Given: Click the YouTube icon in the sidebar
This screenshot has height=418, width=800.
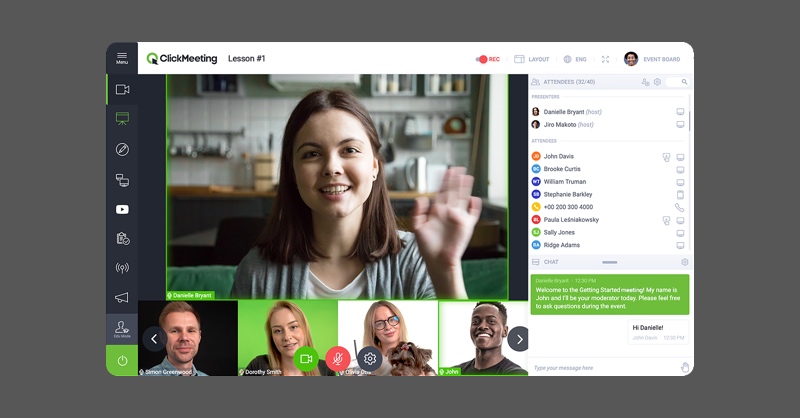Looking at the screenshot, I should point(122,209).
